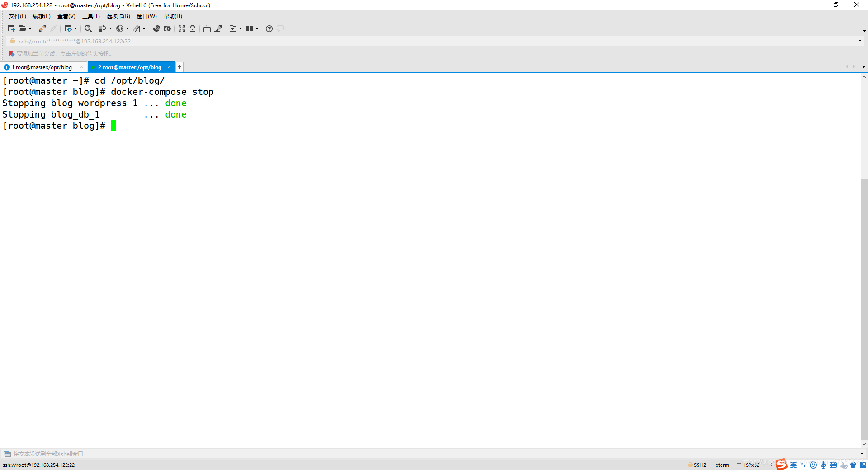Click the highlight pen toolbar icon
The image size is (868, 470).
[x=218, y=28]
